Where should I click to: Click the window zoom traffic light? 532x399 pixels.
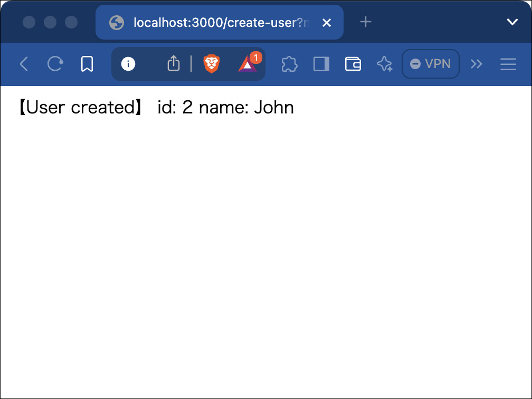(71, 22)
